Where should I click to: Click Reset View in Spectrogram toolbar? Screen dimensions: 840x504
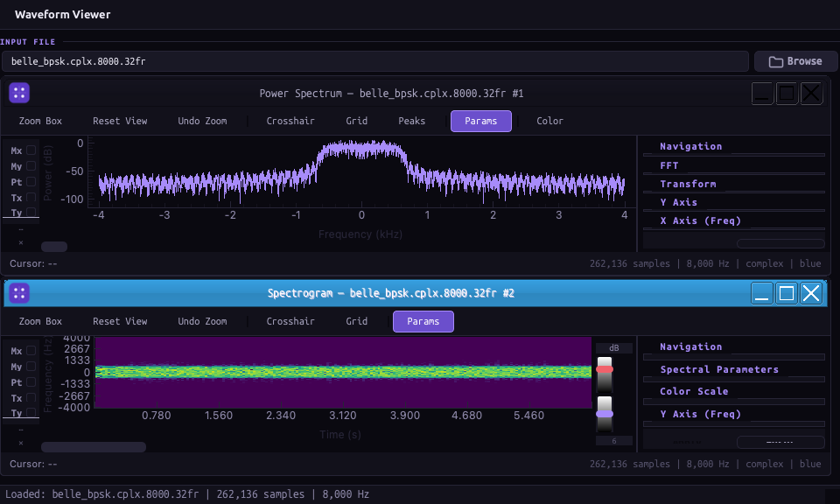[120, 321]
